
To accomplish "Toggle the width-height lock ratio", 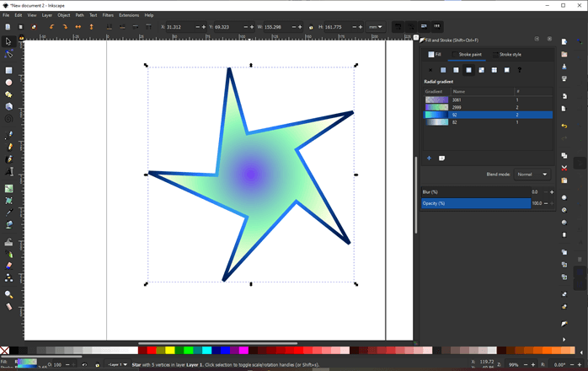I will (311, 27).
